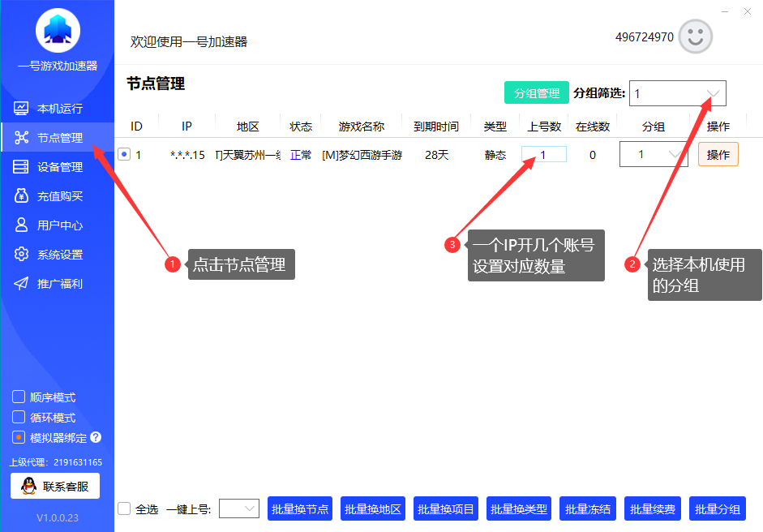This screenshot has width=763, height=532.
Task: Enable 顺序模式 checkbox
Action: click(19, 397)
